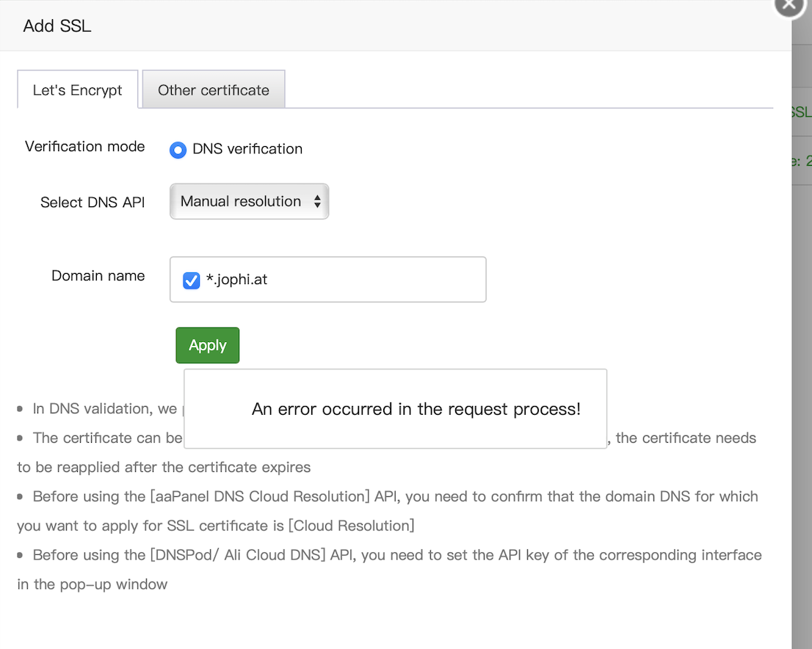Click the In DNS validation note
The width and height of the screenshot is (812, 649).
coord(104,409)
